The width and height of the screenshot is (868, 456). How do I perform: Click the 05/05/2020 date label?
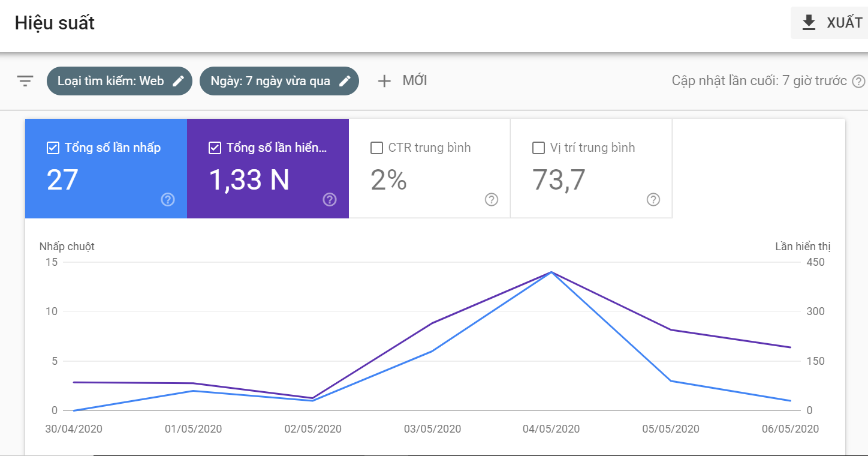click(x=671, y=429)
